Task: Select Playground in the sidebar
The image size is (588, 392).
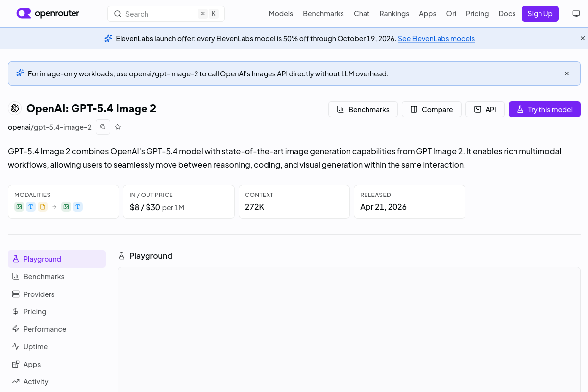Action: coord(57,259)
